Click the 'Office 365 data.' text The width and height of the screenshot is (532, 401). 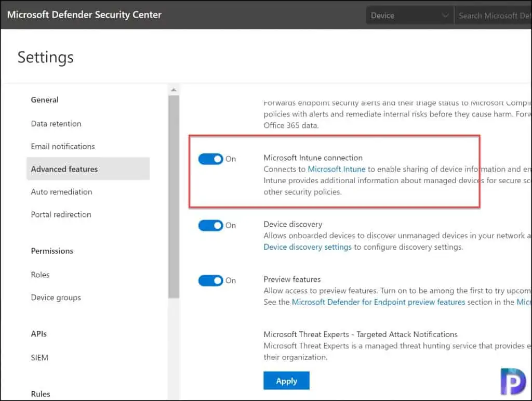[291, 125]
